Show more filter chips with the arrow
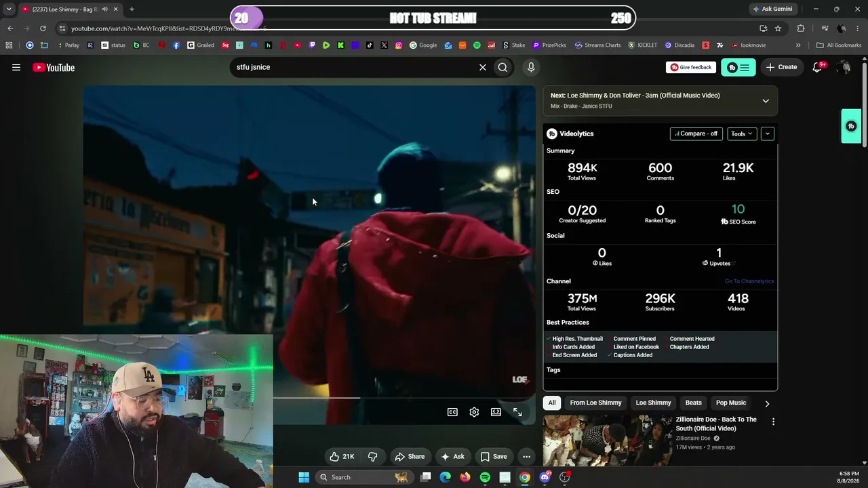Screen dimensions: 868x488 click(767, 403)
